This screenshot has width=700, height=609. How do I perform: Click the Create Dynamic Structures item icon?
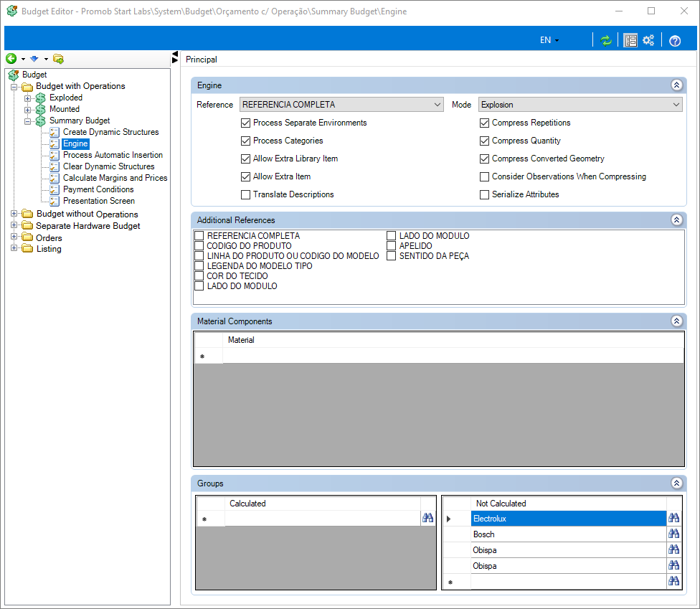click(x=55, y=132)
